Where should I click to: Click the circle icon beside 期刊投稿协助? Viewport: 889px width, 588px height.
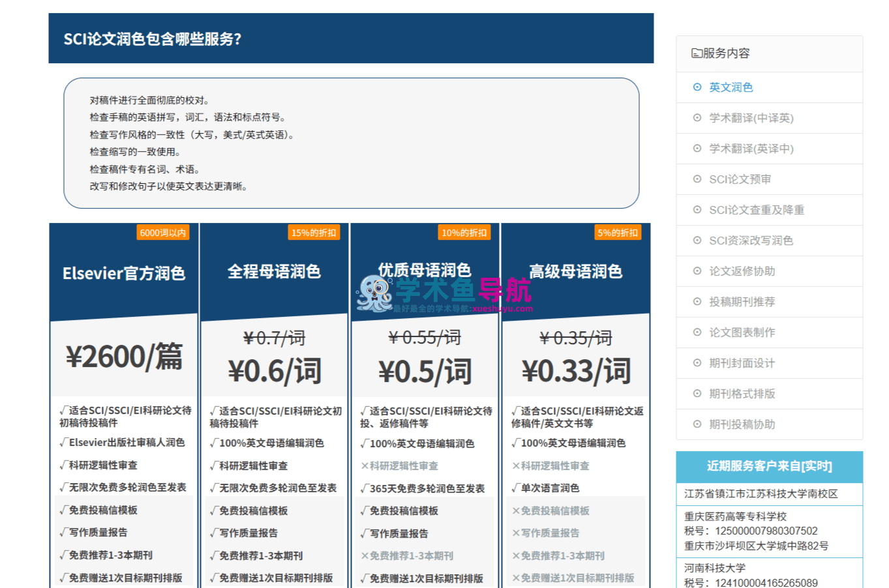pos(697,424)
